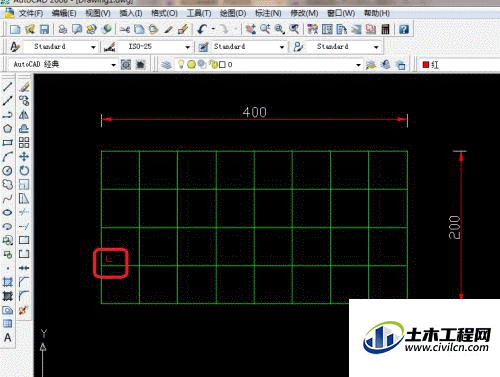Image resolution: width=500 pixels, height=377 pixels.
Task: Open the Properties palette icon
Action: (x=312, y=29)
